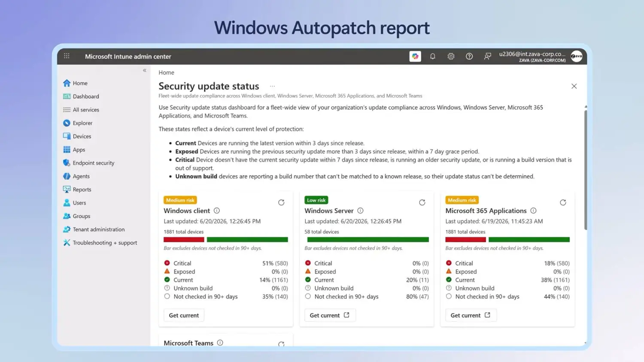Click Microsoft 365 Applications Current 38% (1161) row
644x362 pixels.
[x=507, y=280]
